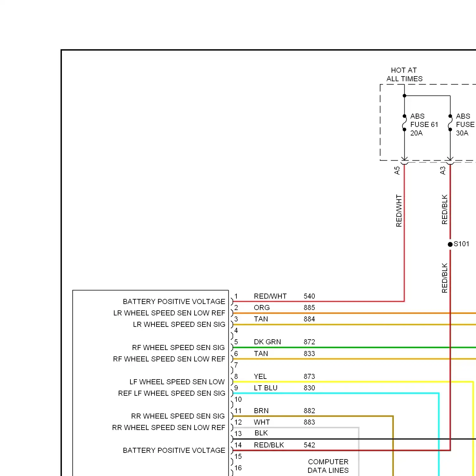Select pin number 13

238,433
